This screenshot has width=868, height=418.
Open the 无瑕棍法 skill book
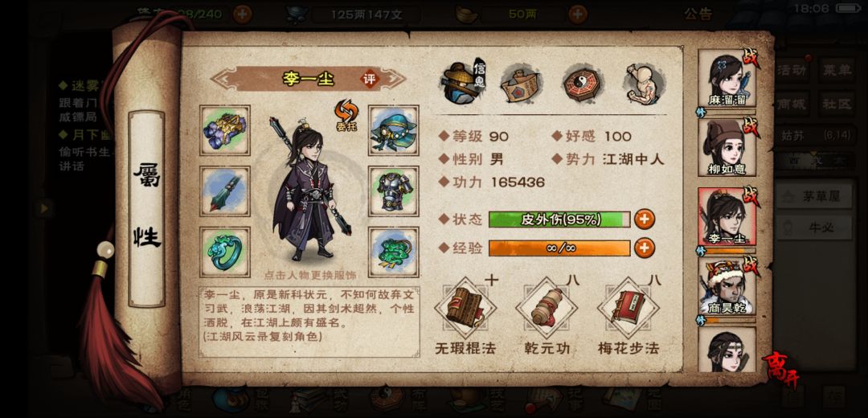tap(465, 308)
